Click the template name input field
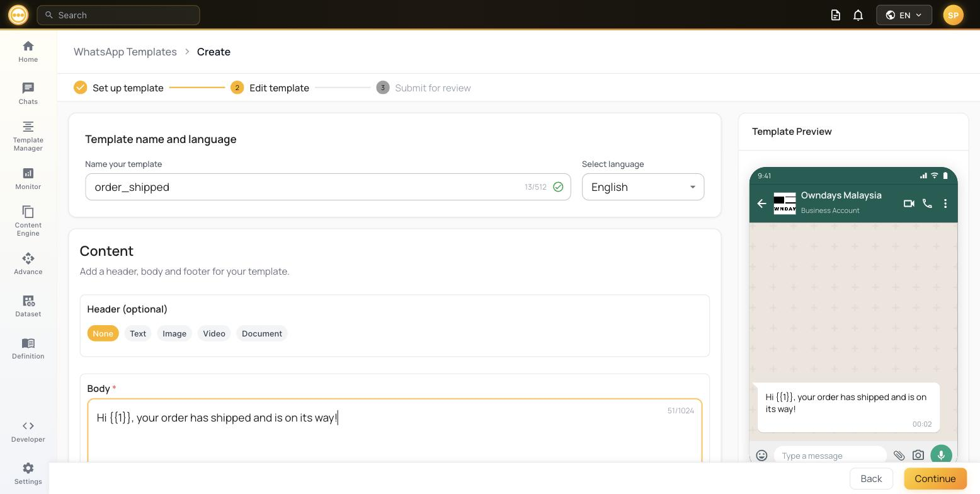980x494 pixels. 328,187
